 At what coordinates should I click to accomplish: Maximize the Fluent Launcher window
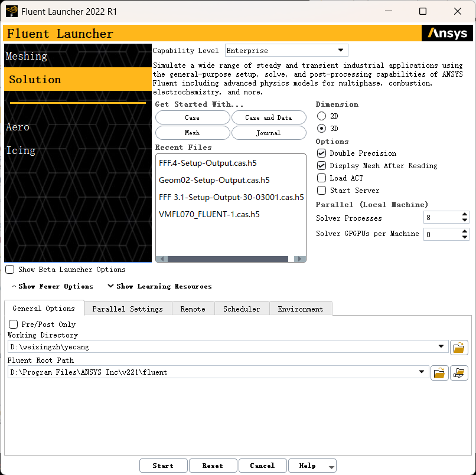[423, 11]
